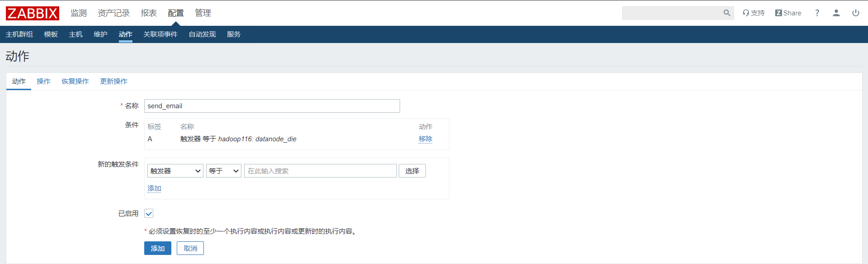868x264 pixels.
Task: Open the user profile icon
Action: [836, 13]
